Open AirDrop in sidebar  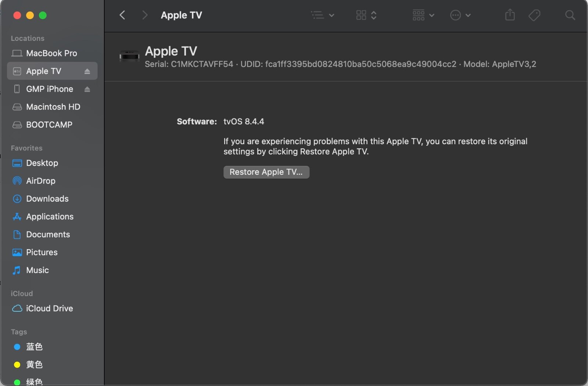(x=52, y=181)
